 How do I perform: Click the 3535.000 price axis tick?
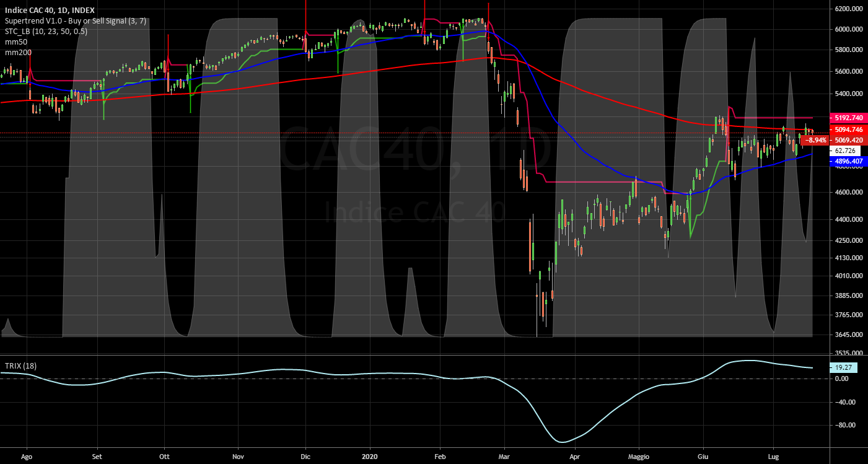tap(849, 352)
